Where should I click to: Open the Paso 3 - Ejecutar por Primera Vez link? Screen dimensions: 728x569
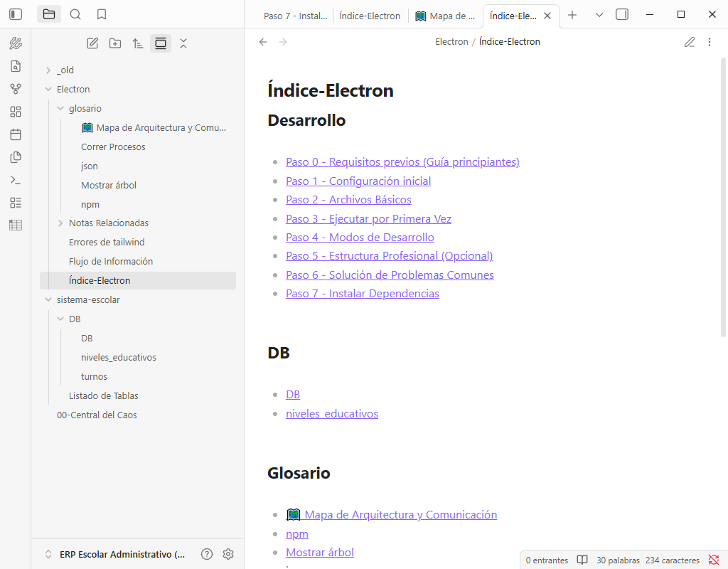[x=368, y=218]
